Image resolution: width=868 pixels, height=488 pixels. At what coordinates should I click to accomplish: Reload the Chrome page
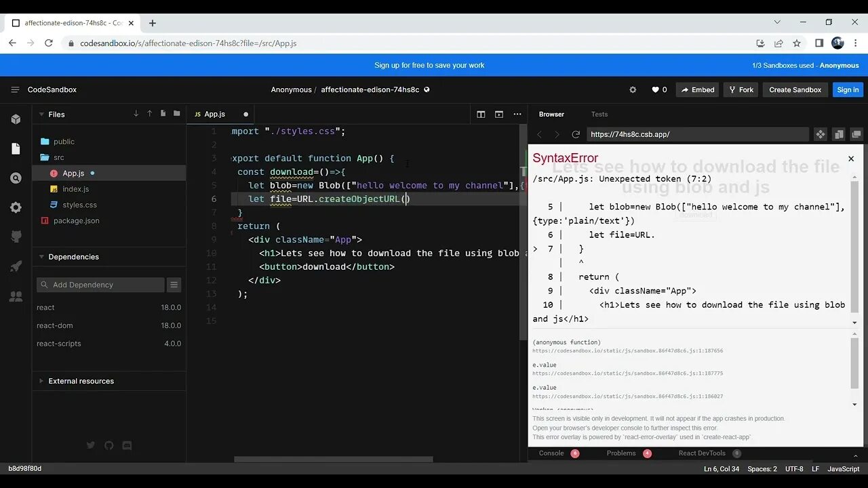click(x=48, y=43)
